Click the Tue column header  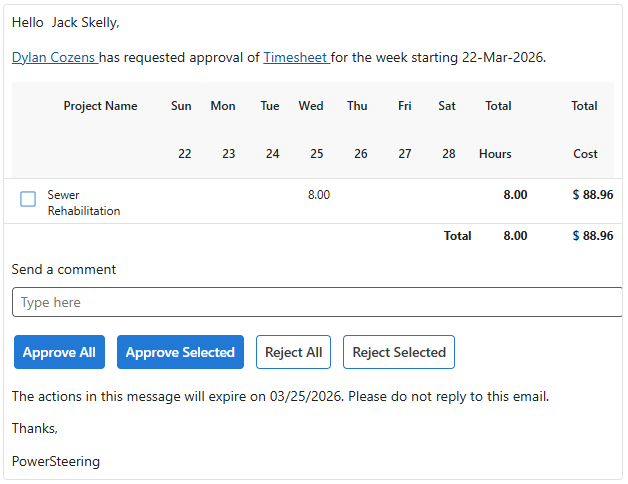270,106
